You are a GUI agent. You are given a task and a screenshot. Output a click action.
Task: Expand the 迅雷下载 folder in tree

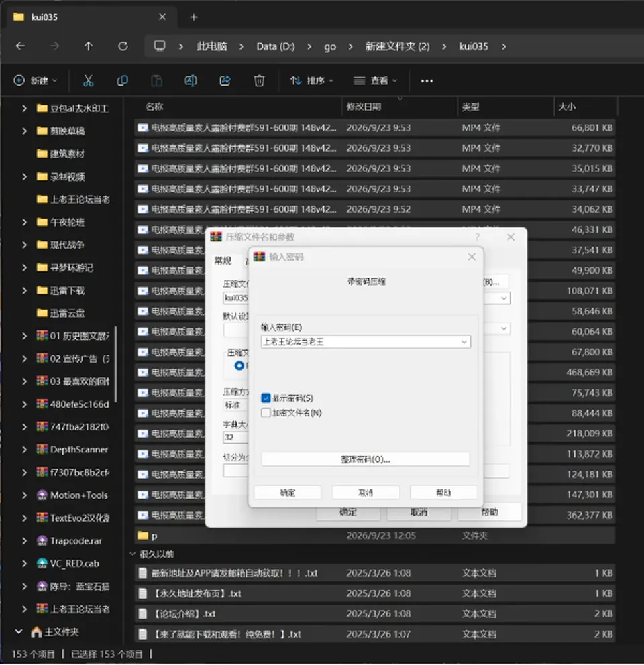coord(24,290)
